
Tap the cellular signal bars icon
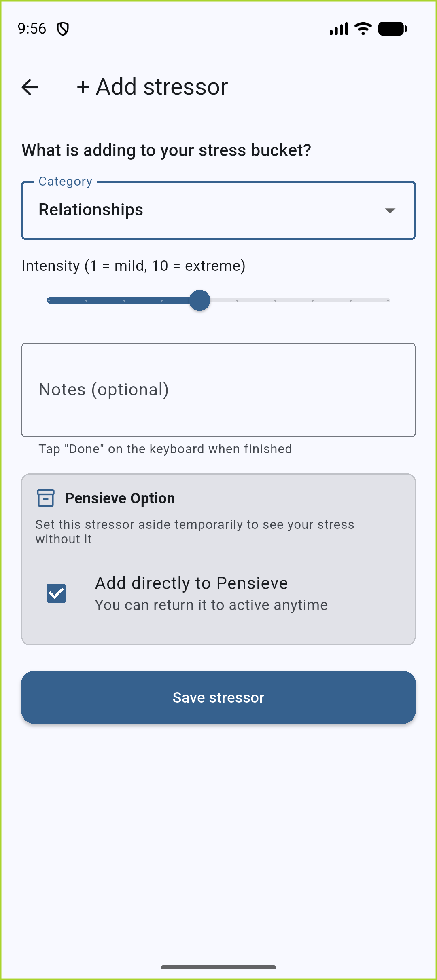[x=339, y=29]
